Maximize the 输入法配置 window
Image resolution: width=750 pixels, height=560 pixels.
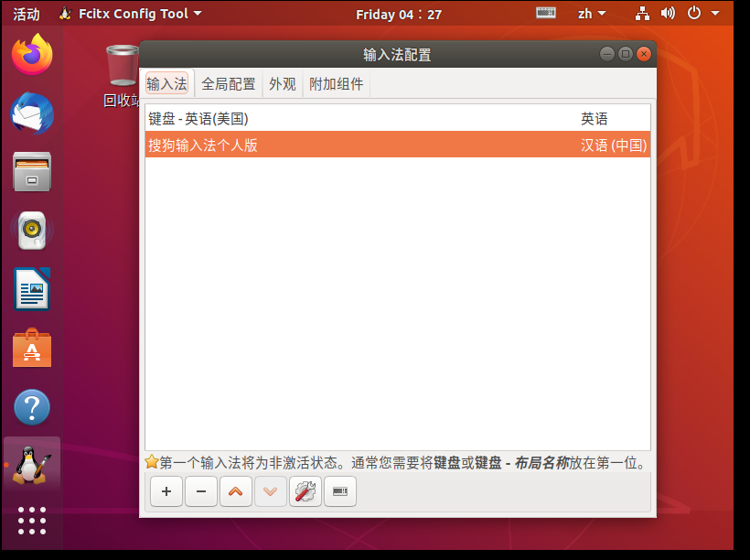[x=626, y=54]
